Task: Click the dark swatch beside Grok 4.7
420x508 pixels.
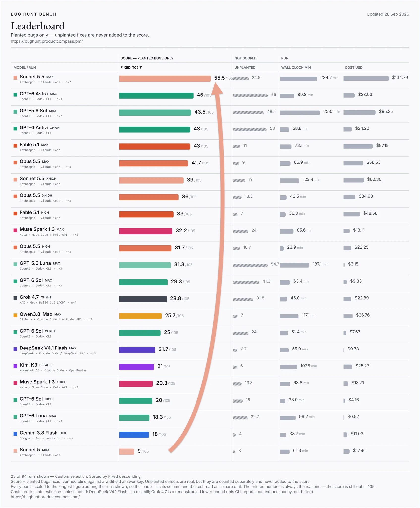Action: (x=15, y=298)
